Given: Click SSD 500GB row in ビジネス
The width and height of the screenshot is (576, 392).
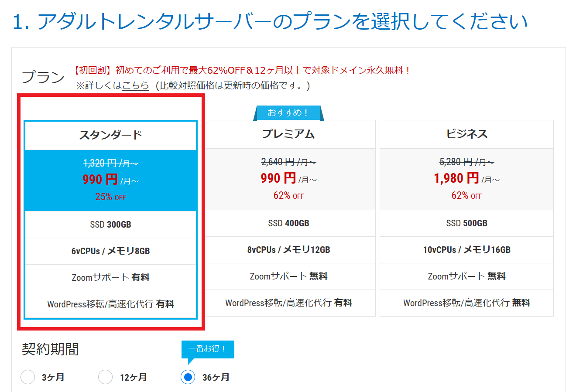Looking at the screenshot, I should click(x=466, y=223).
